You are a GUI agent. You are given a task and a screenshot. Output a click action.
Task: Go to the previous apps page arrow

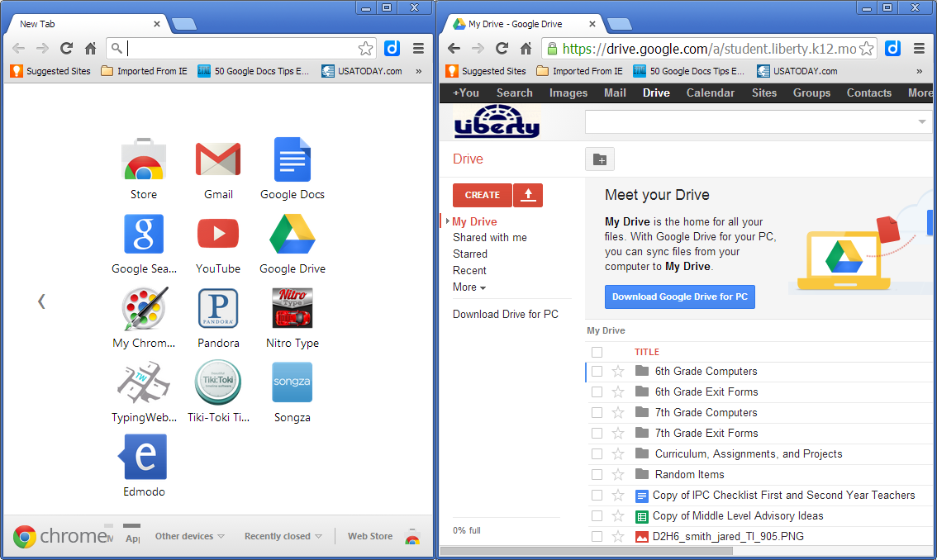point(41,301)
